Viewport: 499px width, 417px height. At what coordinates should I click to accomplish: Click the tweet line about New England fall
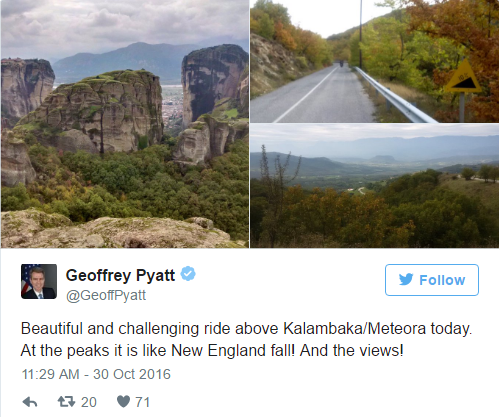(212, 351)
